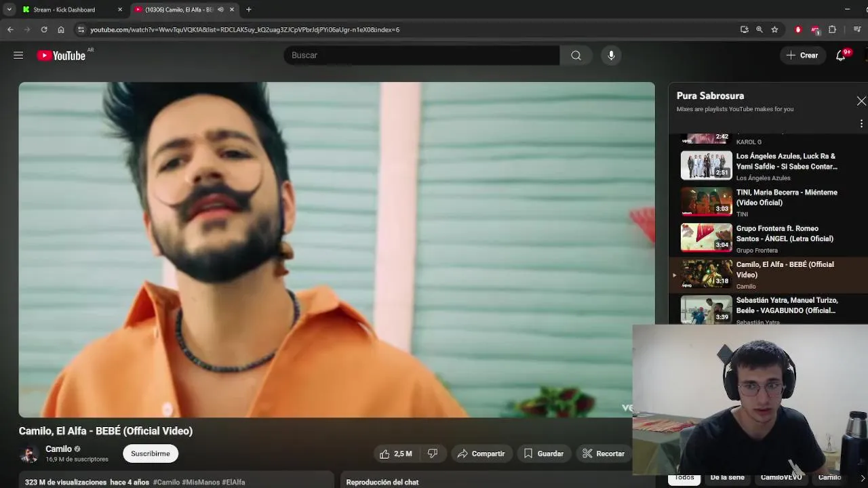Viewport: 868px width, 488px height.
Task: Open playlist more options three-dot menu
Action: [861, 124]
